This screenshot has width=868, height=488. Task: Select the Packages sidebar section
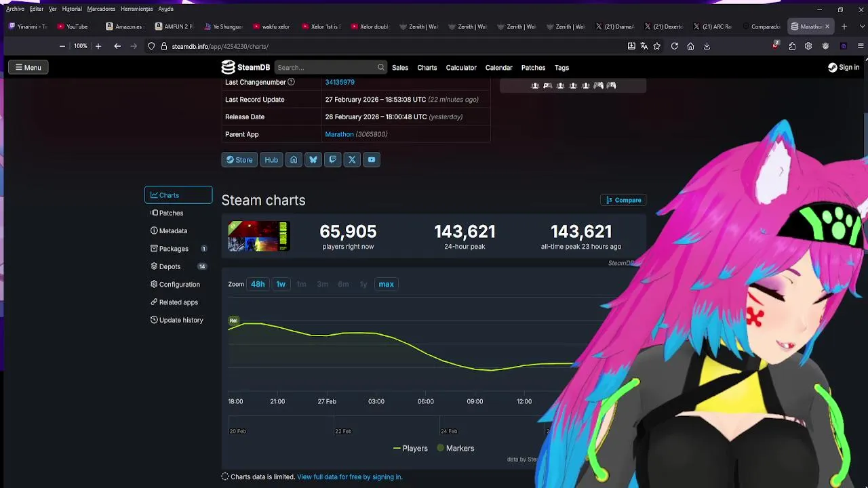(x=178, y=249)
